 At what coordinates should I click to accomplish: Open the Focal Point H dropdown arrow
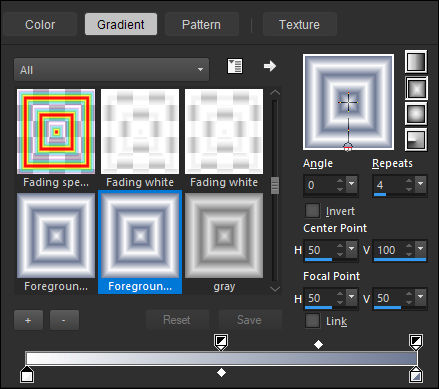click(352, 297)
